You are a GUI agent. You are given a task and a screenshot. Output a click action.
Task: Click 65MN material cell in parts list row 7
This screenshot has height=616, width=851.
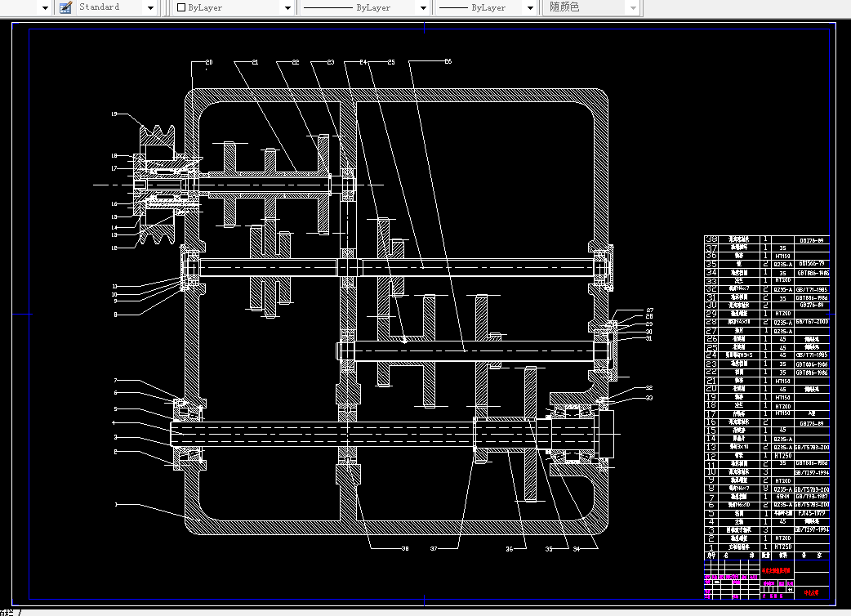tap(782, 498)
